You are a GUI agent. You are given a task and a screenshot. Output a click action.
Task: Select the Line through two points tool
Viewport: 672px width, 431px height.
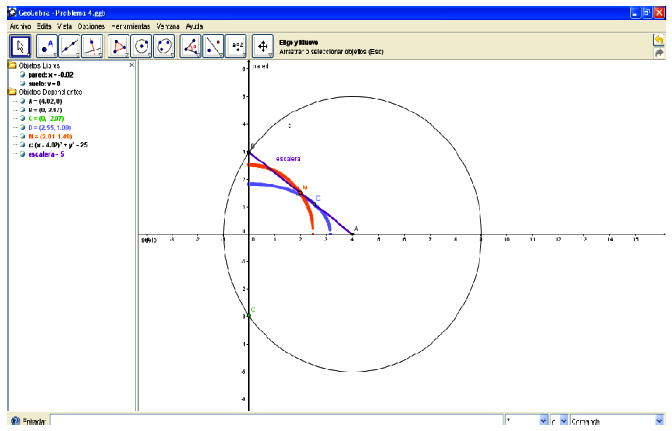pos(70,45)
